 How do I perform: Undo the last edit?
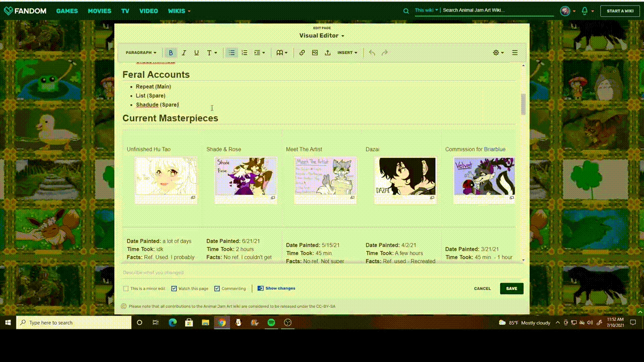[372, 53]
